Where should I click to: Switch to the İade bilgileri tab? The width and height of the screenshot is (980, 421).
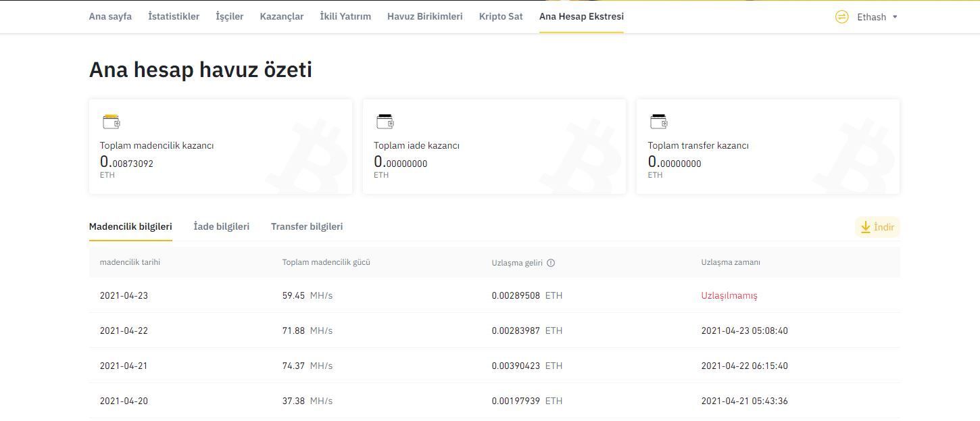tap(222, 226)
